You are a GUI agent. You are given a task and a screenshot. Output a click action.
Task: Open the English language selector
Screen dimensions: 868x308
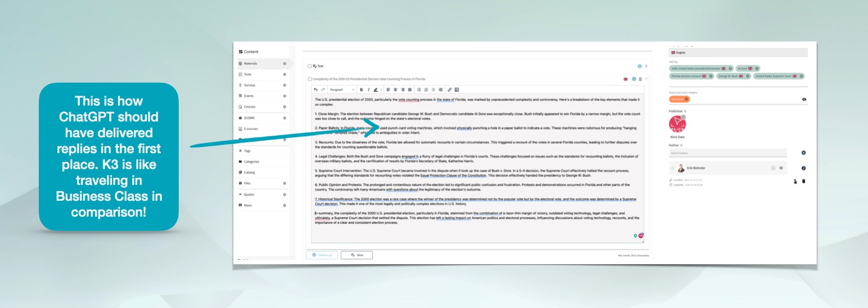(x=738, y=53)
